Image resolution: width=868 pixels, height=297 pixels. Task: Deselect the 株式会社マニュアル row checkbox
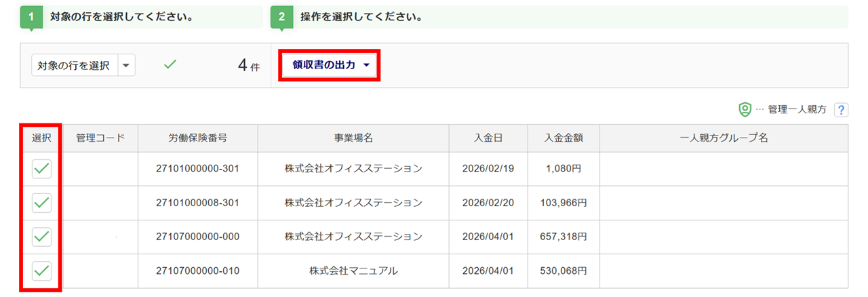42,271
